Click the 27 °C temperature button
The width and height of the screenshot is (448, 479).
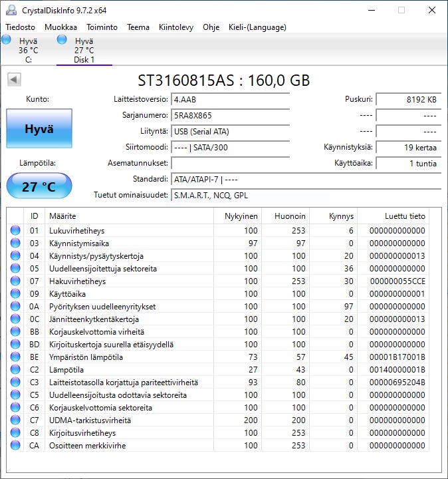(x=39, y=186)
